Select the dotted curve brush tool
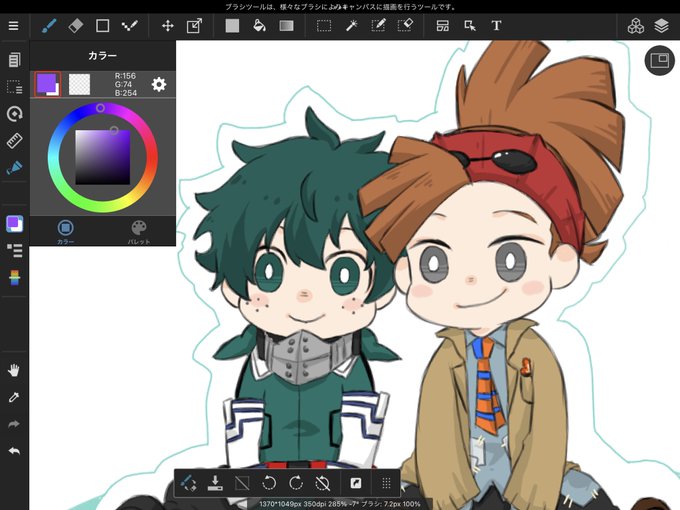The height and width of the screenshot is (510, 680). [x=129, y=26]
